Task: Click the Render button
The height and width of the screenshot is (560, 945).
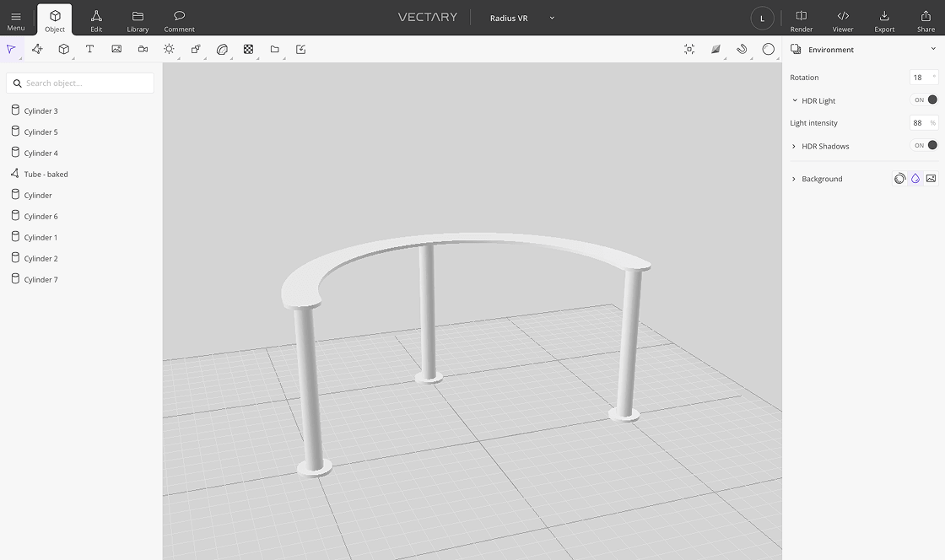Action: 801,20
